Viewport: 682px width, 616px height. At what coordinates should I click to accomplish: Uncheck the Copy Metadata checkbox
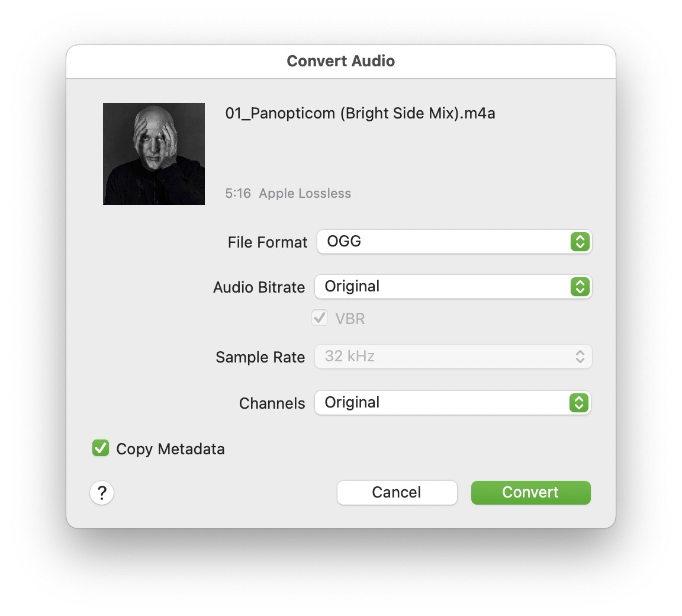pyautogui.click(x=100, y=448)
